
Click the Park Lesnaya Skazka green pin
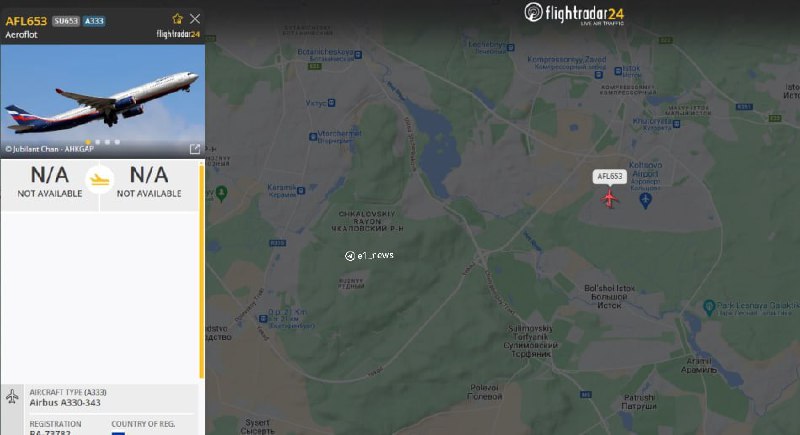click(709, 308)
